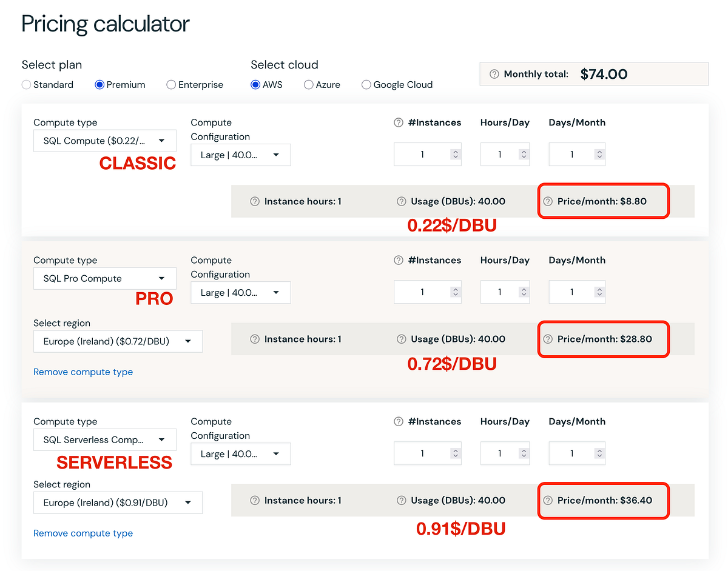Image resolution: width=728 pixels, height=571 pixels.
Task: Click the Usage (DBUs) help icon for SQL Compute
Action: click(x=401, y=201)
